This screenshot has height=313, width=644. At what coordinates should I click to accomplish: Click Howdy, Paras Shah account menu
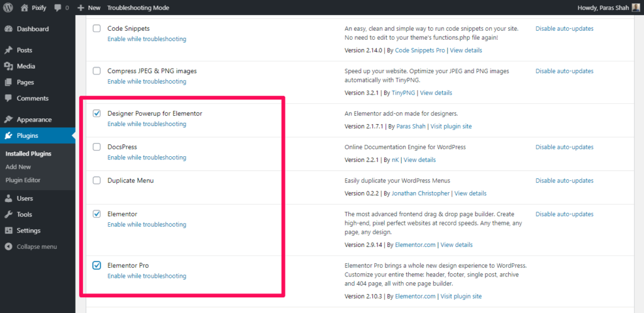coord(609,8)
